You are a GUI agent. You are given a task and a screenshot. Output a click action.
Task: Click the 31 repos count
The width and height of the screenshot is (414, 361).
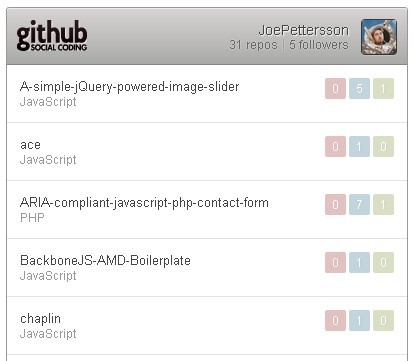pyautogui.click(x=253, y=45)
